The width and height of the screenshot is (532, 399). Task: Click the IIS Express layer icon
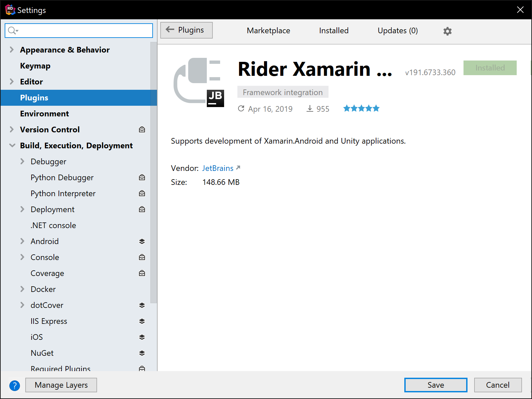(x=142, y=321)
